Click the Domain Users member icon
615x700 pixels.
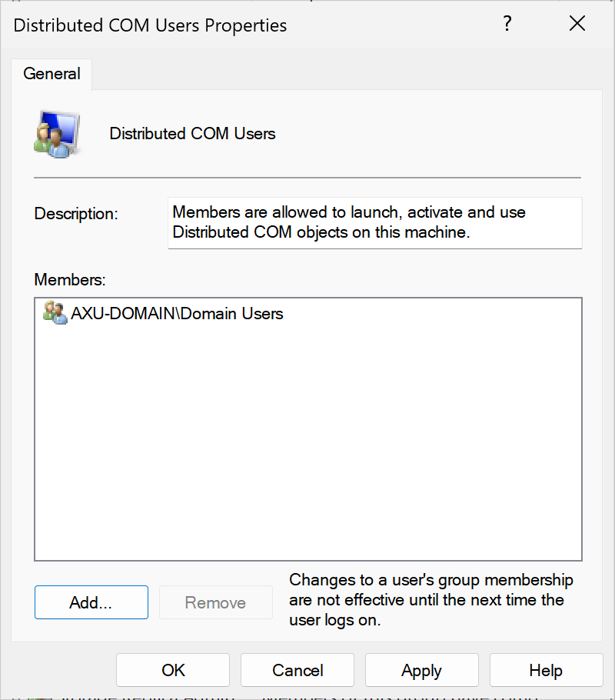pos(55,313)
